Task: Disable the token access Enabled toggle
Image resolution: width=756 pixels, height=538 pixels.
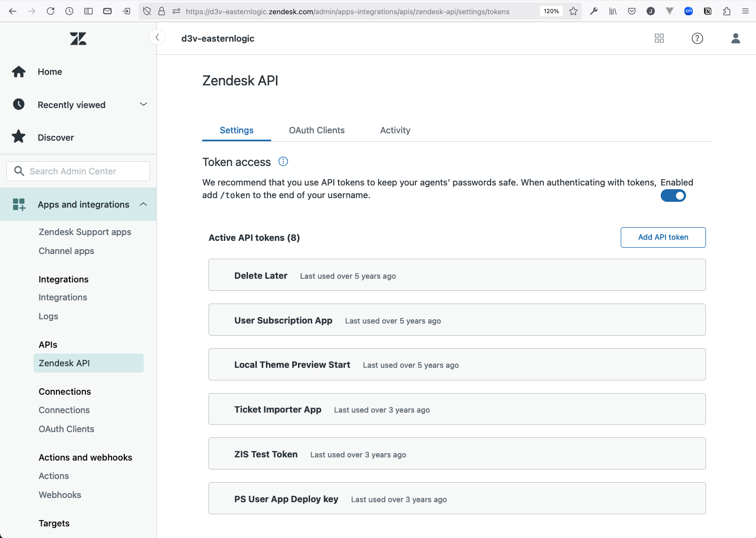Action: click(x=673, y=195)
